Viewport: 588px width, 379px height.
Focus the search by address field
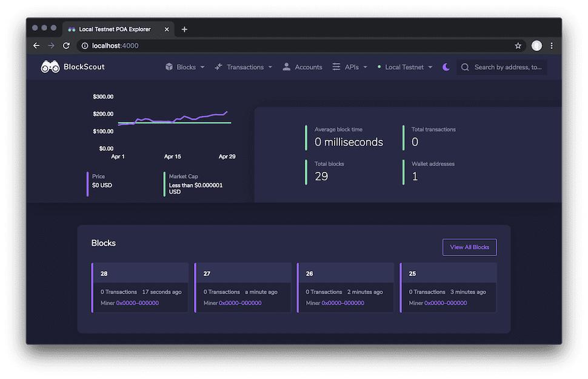point(507,67)
